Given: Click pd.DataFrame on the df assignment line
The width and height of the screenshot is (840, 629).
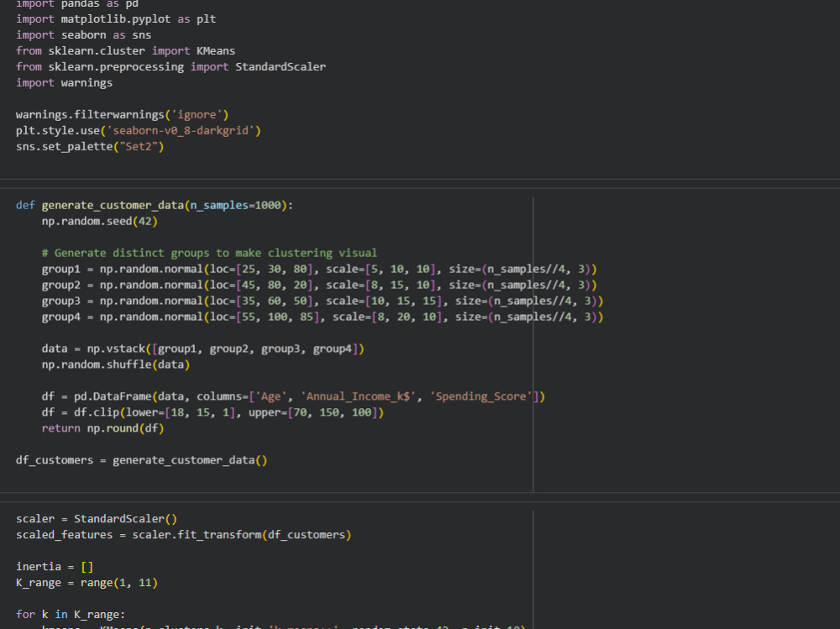Looking at the screenshot, I should 113,396.
